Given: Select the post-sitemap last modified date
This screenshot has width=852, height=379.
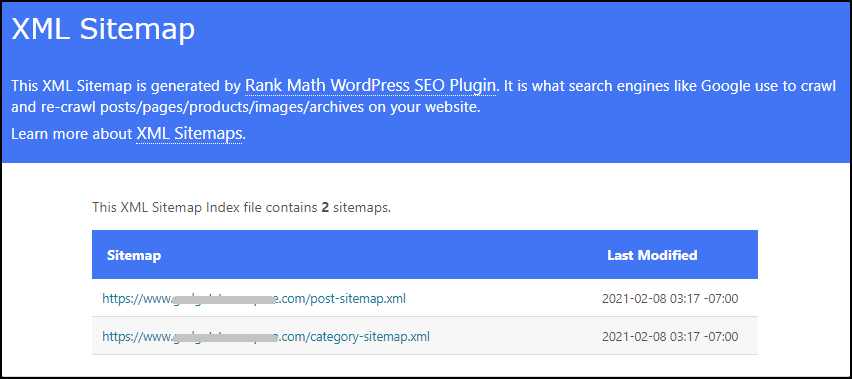Looking at the screenshot, I should click(x=670, y=299).
